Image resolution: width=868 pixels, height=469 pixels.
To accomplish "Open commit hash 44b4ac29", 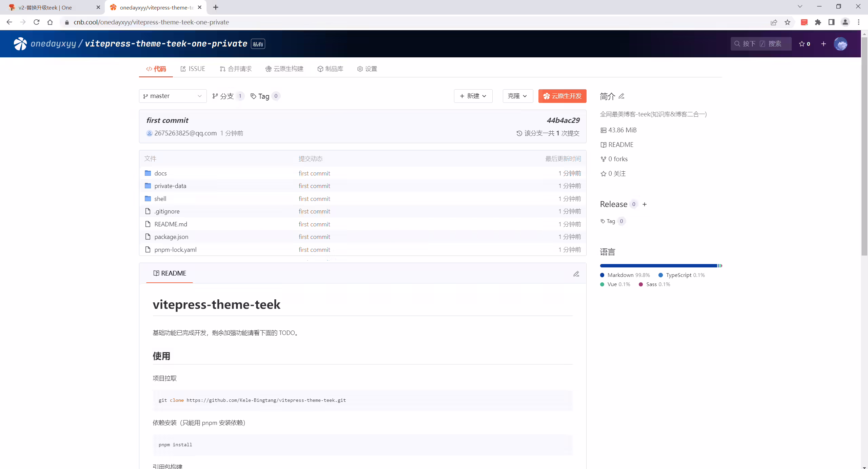I will click(x=563, y=120).
